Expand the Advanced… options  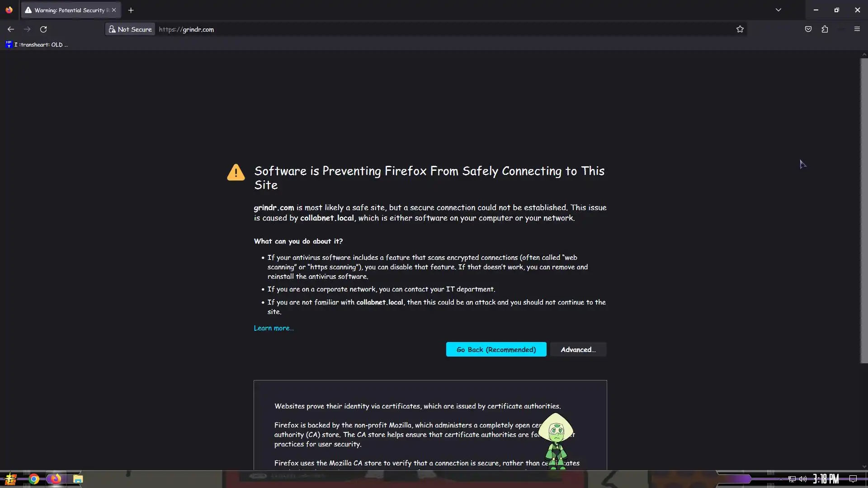coord(578,349)
